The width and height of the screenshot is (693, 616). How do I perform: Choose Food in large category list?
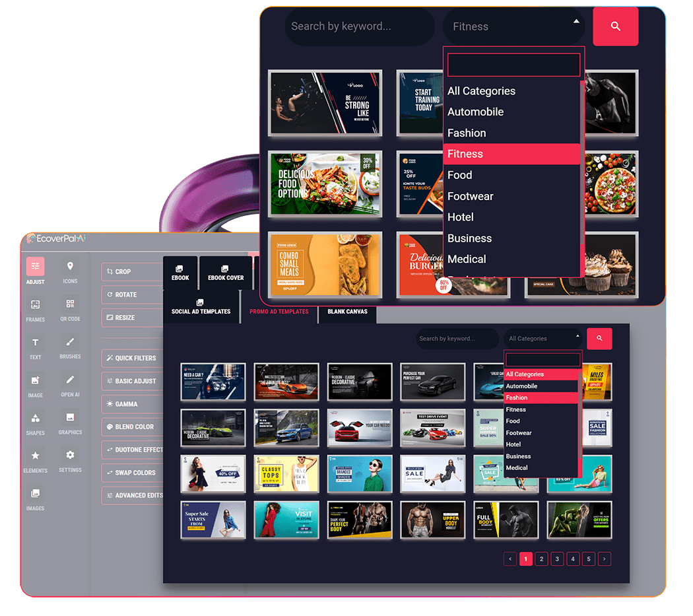click(511, 175)
